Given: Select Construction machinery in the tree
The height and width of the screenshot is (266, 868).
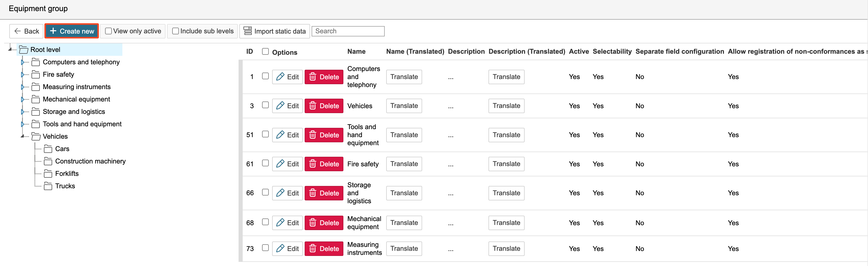Looking at the screenshot, I should (x=90, y=161).
